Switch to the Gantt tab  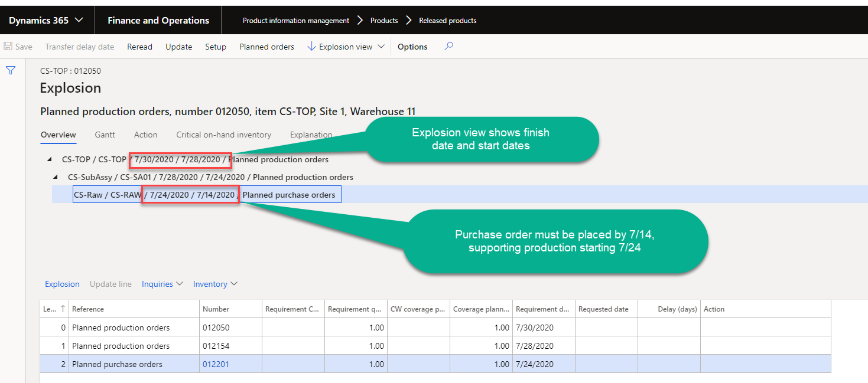click(105, 135)
